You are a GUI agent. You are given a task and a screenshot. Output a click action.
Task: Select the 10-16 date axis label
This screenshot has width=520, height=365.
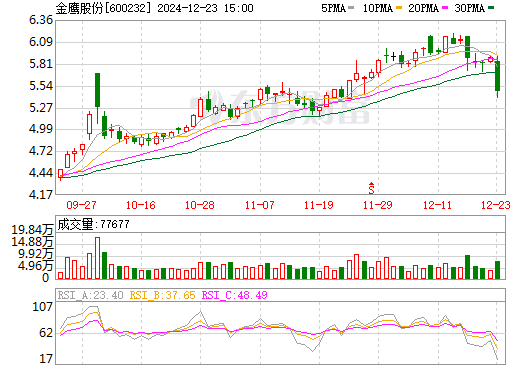[x=141, y=205]
